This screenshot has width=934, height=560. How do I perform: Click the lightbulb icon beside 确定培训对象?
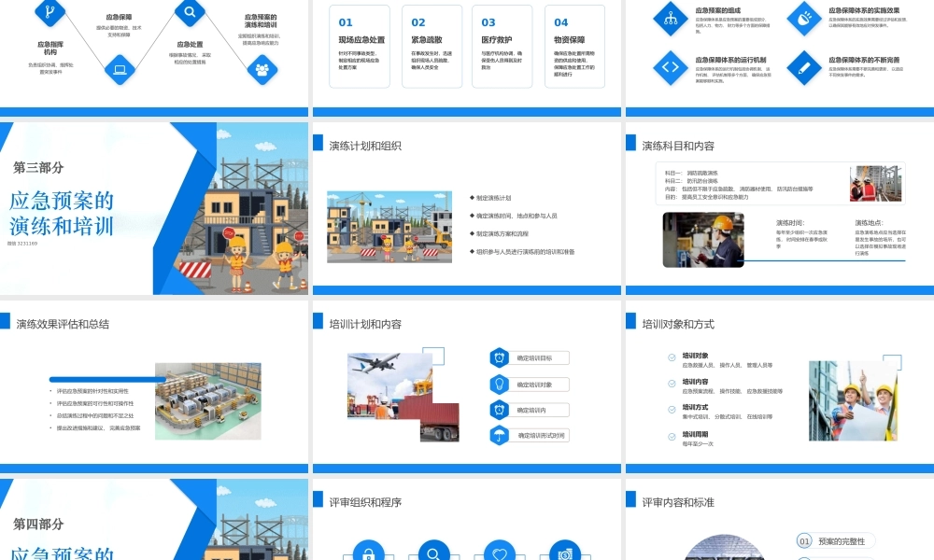(499, 384)
